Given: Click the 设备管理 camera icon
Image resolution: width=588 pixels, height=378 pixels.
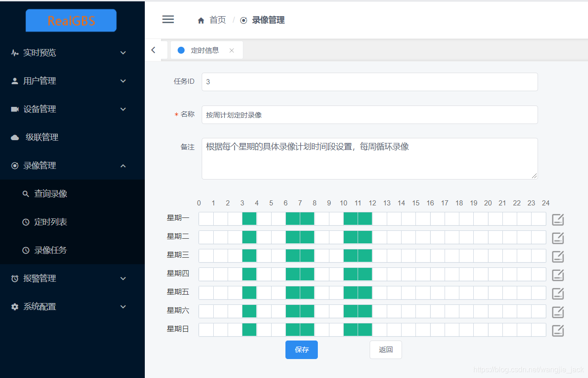Looking at the screenshot, I should [x=15, y=109].
